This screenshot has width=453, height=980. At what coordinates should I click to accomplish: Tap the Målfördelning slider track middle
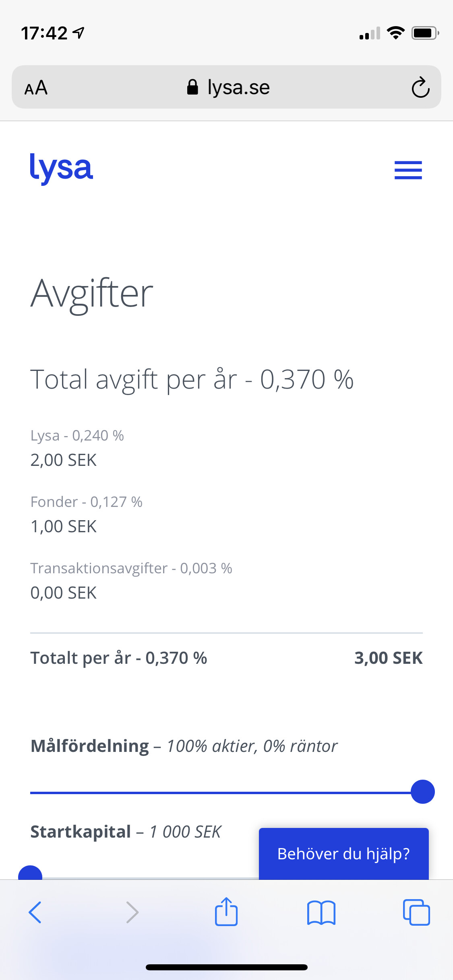click(221, 793)
